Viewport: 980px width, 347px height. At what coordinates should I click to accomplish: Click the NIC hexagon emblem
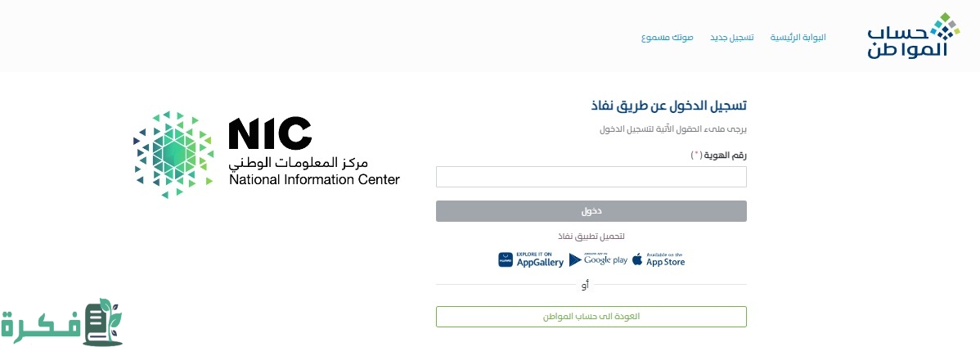click(173, 154)
